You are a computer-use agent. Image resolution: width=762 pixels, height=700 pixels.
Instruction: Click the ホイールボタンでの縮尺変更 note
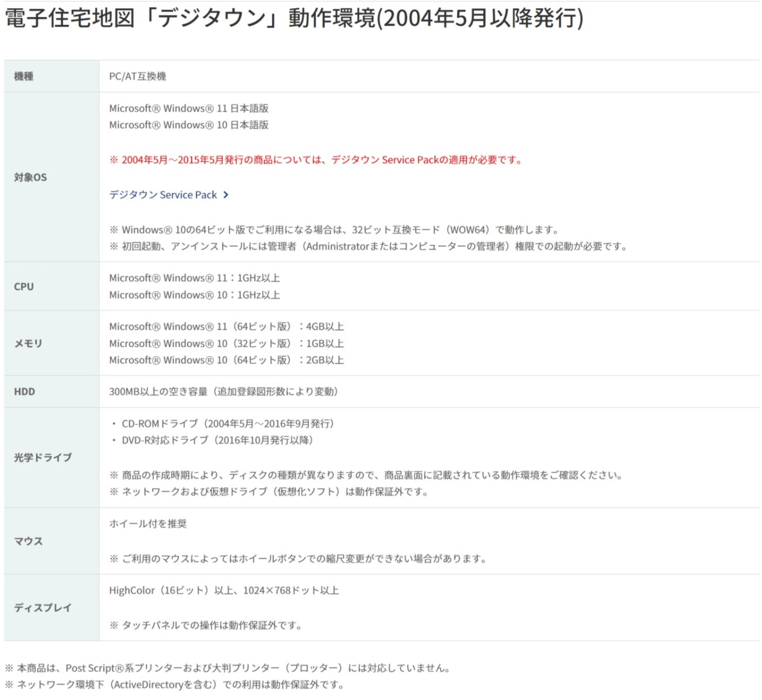click(298, 559)
